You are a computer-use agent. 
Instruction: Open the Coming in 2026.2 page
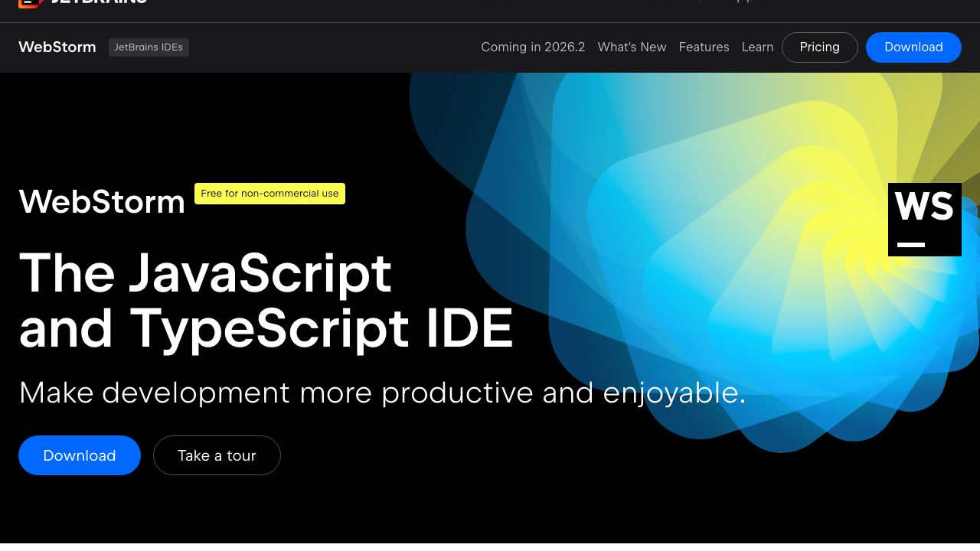tap(533, 47)
